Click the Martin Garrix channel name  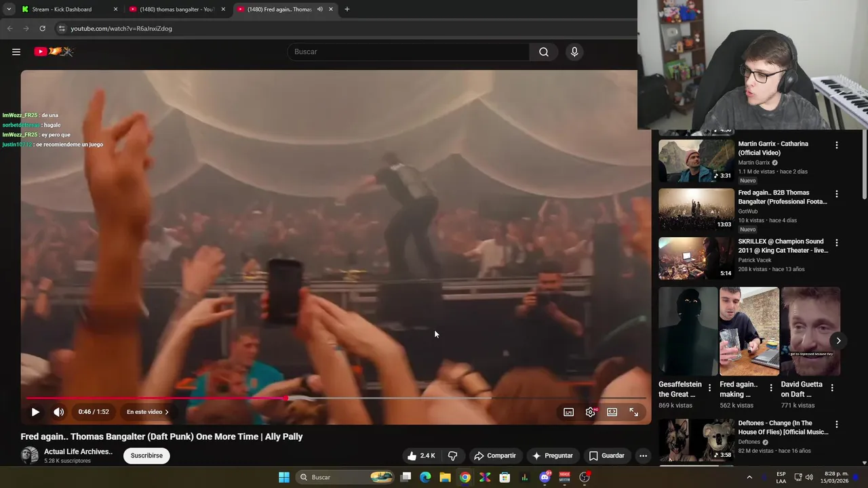(754, 163)
